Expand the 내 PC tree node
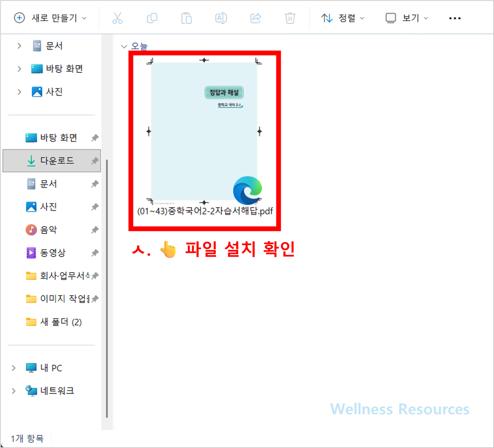Screen dimensions: 494x448 [14, 368]
